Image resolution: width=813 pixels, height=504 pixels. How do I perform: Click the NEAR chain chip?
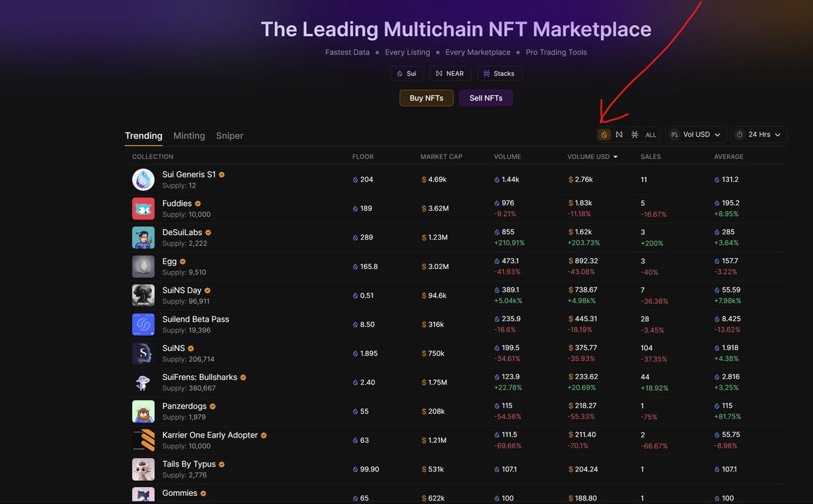tap(450, 73)
